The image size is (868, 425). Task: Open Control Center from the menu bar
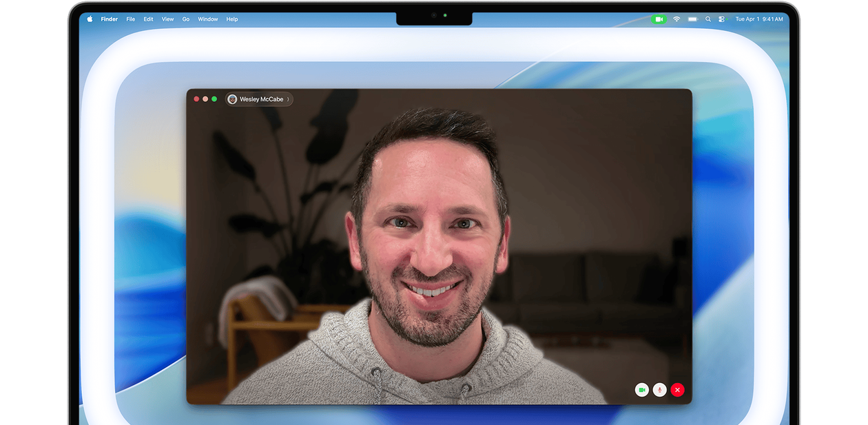(x=721, y=19)
